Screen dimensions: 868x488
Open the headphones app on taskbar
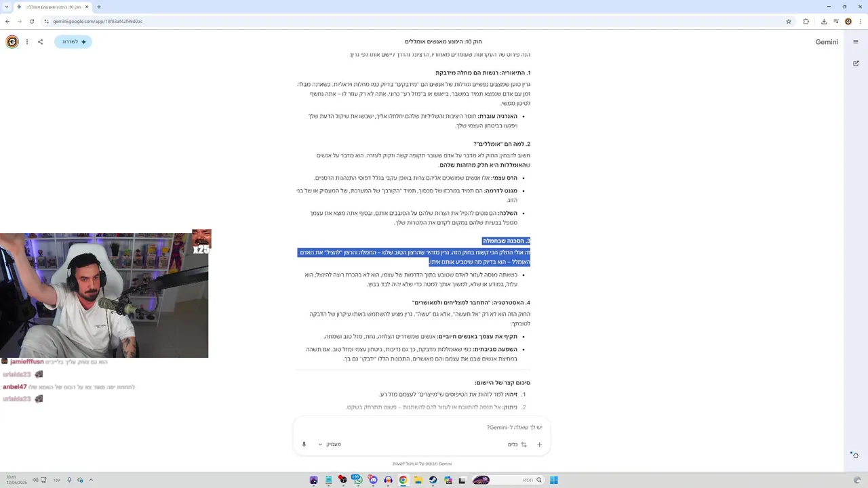click(x=389, y=480)
